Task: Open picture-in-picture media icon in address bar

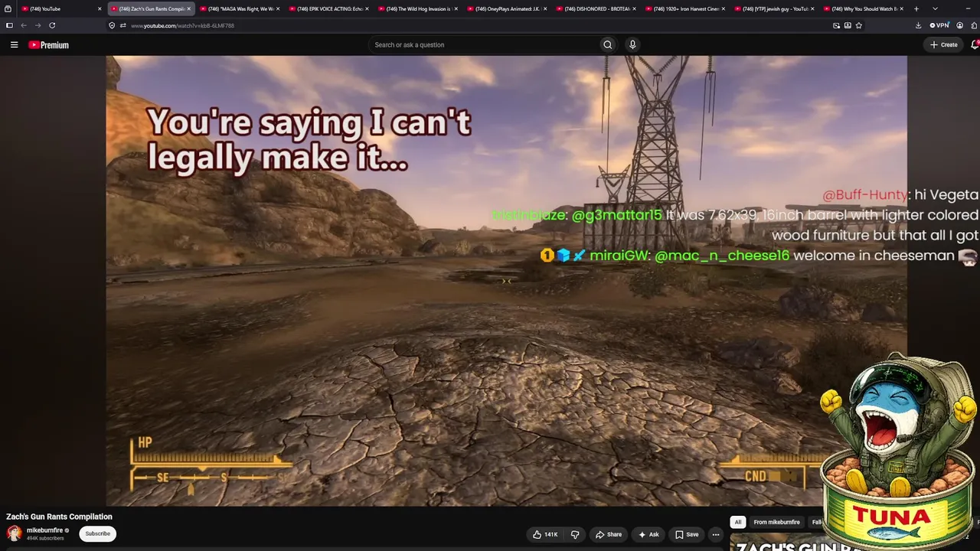Action: [x=837, y=25]
